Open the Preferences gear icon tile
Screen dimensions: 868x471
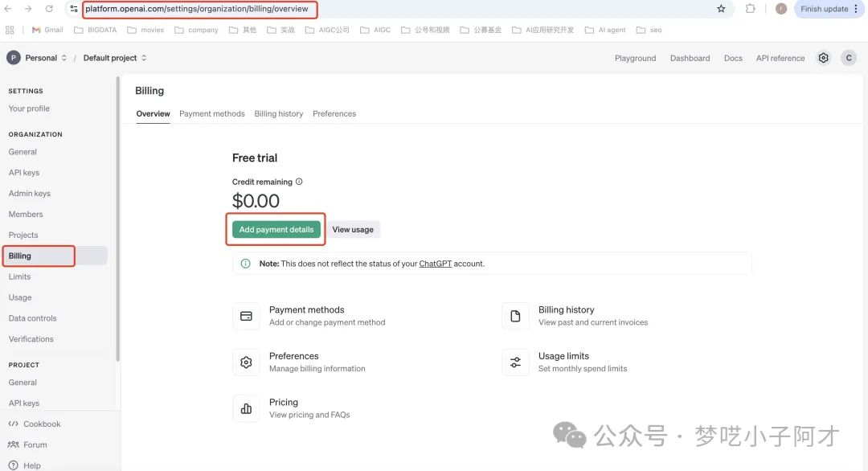(x=246, y=362)
